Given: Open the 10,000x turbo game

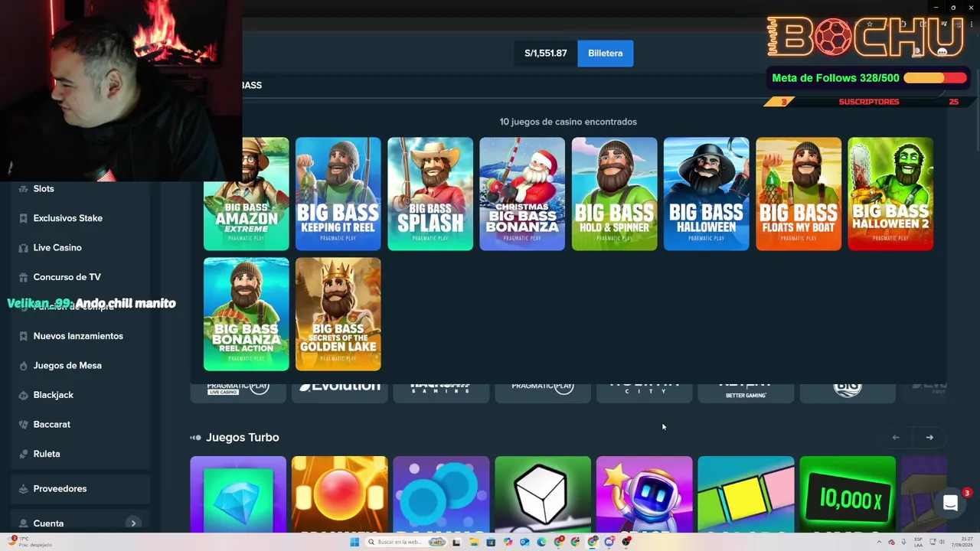Looking at the screenshot, I should click(x=848, y=494).
